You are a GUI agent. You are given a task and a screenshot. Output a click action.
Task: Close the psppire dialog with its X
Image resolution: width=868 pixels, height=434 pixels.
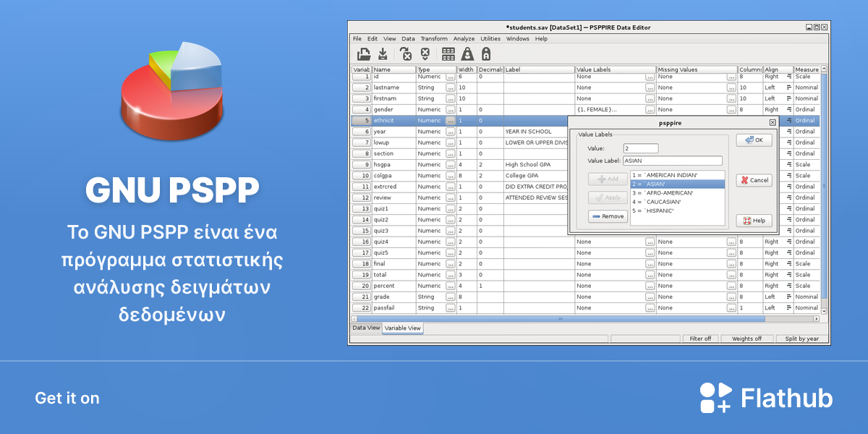[x=773, y=123]
